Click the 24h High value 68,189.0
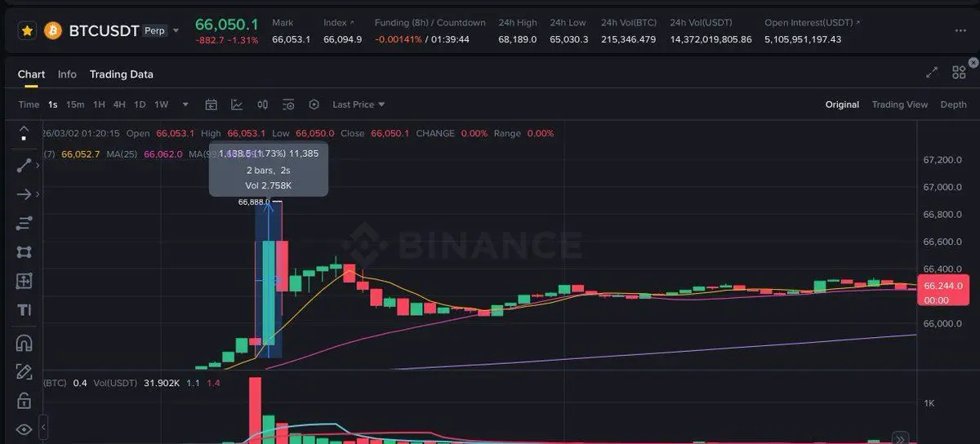The height and width of the screenshot is (444, 980). point(518,39)
